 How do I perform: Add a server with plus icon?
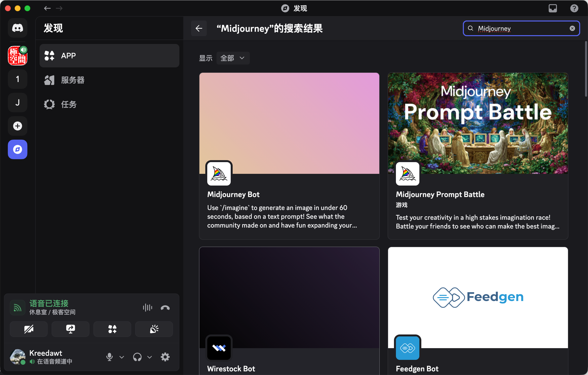click(x=18, y=126)
